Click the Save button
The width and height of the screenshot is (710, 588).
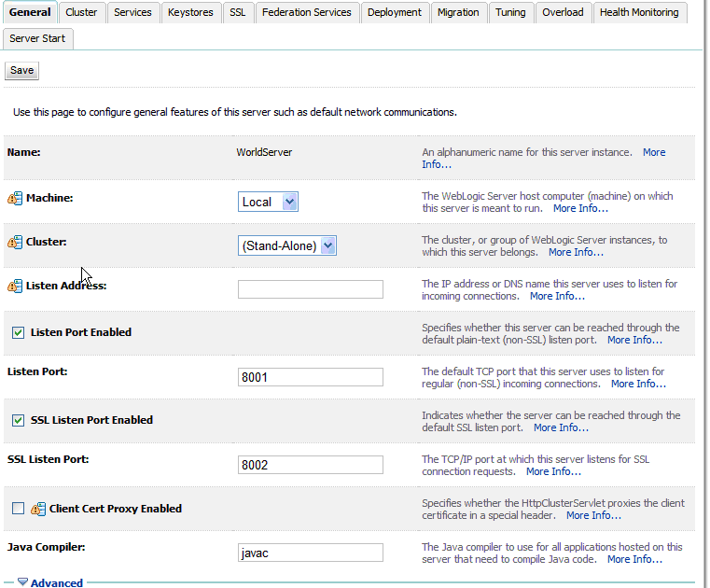[21, 71]
